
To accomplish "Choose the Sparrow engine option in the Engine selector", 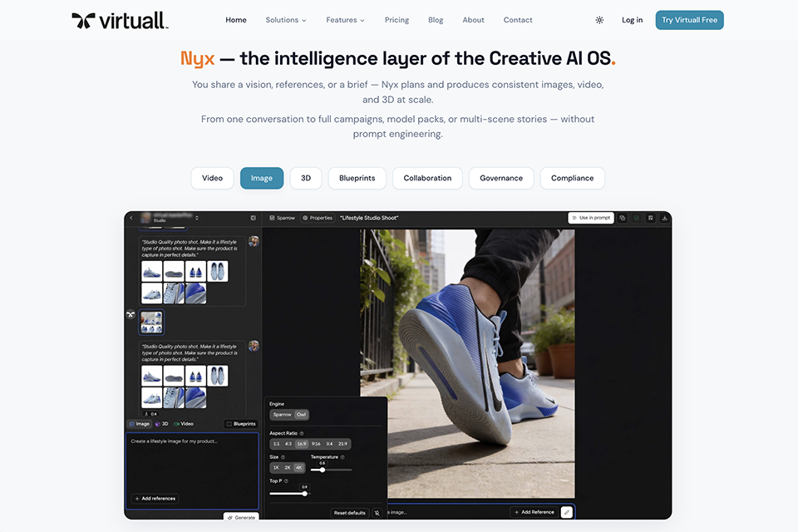I will [x=282, y=415].
